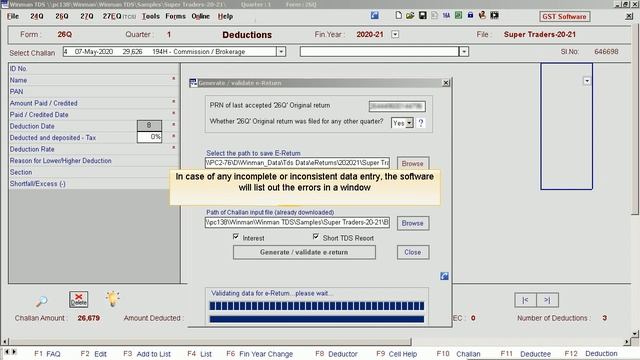The image size is (640, 360).
Task: Click Browse for the E-Return save path
Action: coord(413,163)
